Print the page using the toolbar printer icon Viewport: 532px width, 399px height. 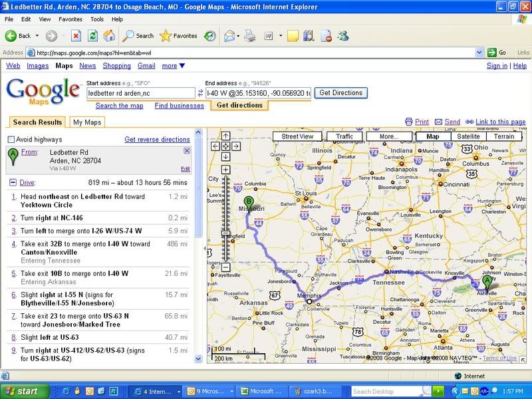coord(250,36)
